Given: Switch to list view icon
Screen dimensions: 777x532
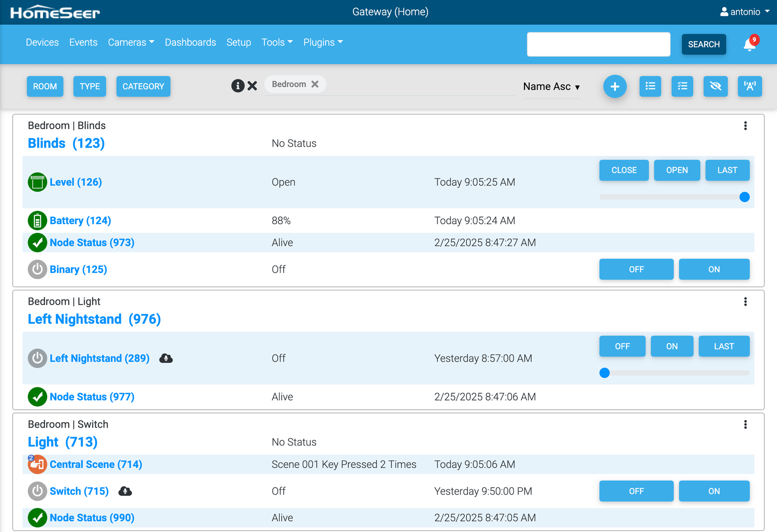Looking at the screenshot, I should (x=650, y=86).
